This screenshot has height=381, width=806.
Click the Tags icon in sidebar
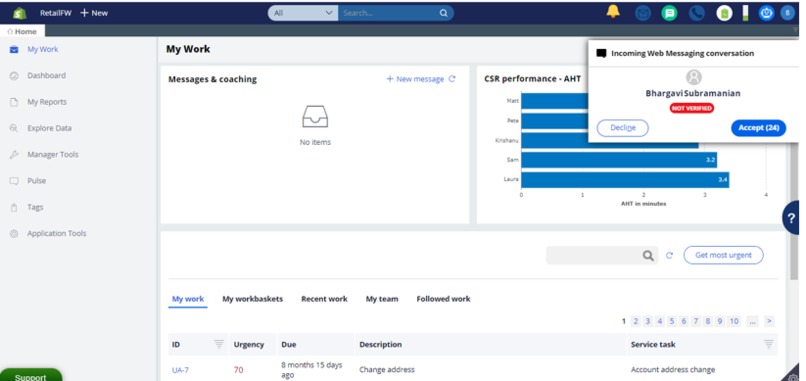[x=14, y=208]
